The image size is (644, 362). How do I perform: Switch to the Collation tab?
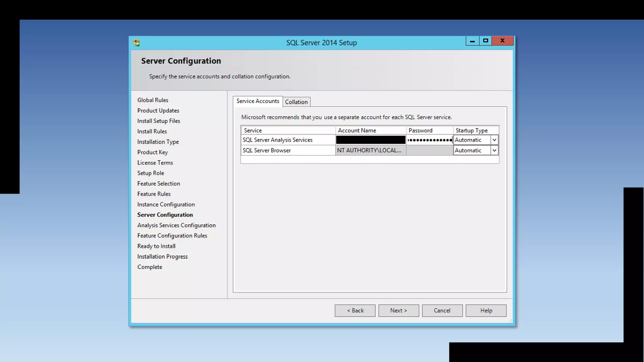pyautogui.click(x=296, y=102)
